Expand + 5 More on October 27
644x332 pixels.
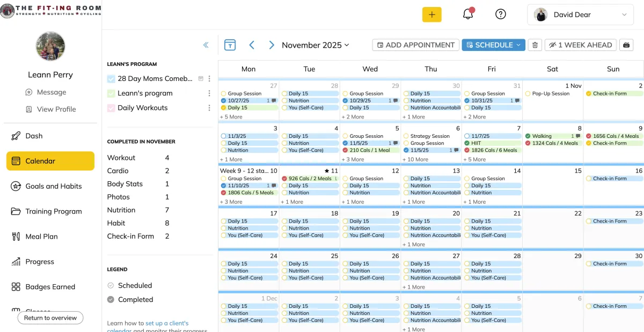231,117
